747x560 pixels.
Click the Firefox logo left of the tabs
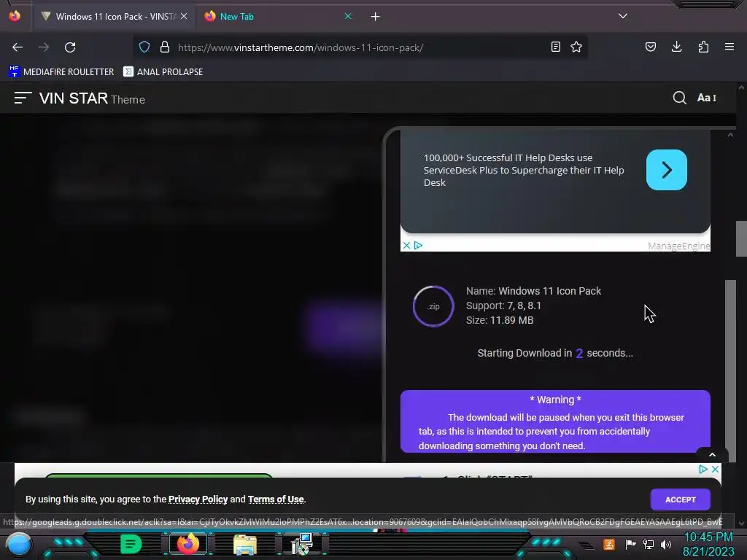pos(15,16)
